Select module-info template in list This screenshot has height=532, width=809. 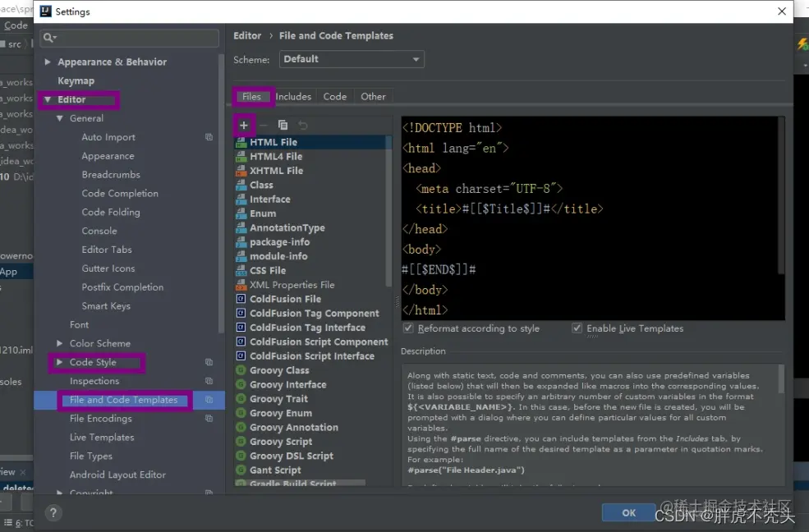pyautogui.click(x=278, y=256)
